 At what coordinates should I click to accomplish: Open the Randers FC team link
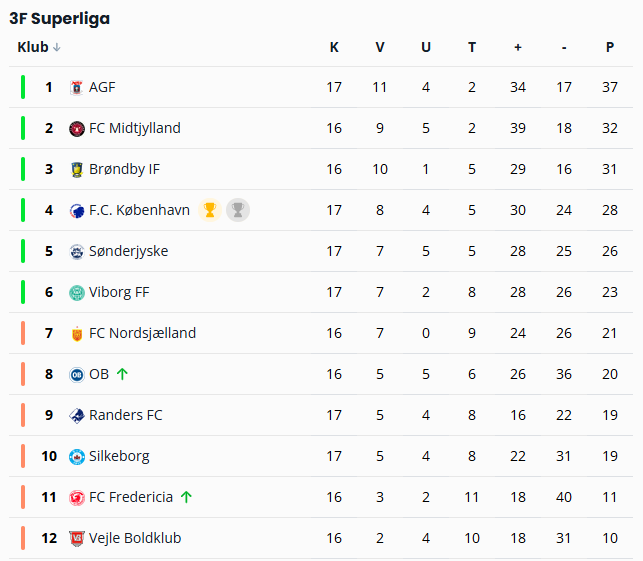125,415
